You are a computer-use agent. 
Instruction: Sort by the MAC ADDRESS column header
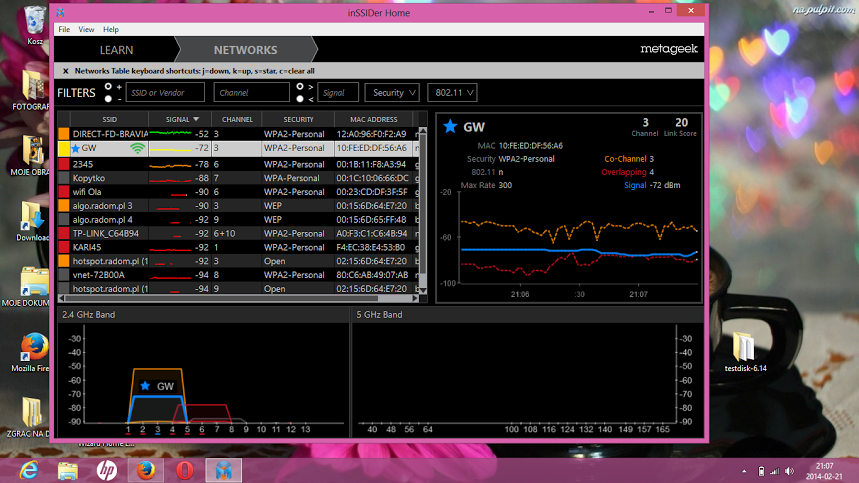tap(374, 119)
